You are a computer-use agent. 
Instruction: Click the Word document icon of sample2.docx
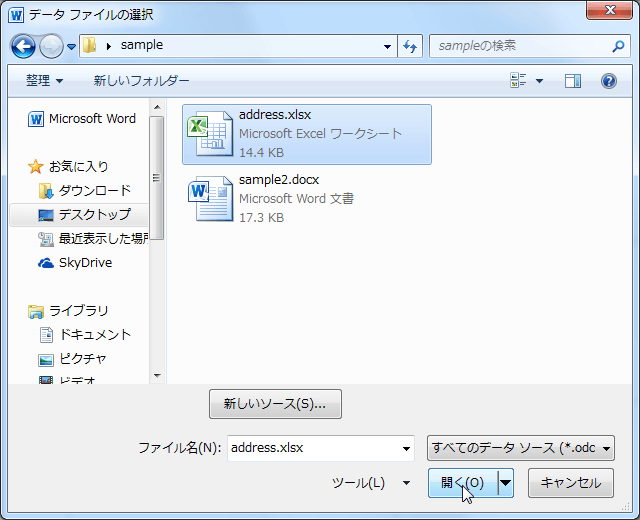click(211, 199)
